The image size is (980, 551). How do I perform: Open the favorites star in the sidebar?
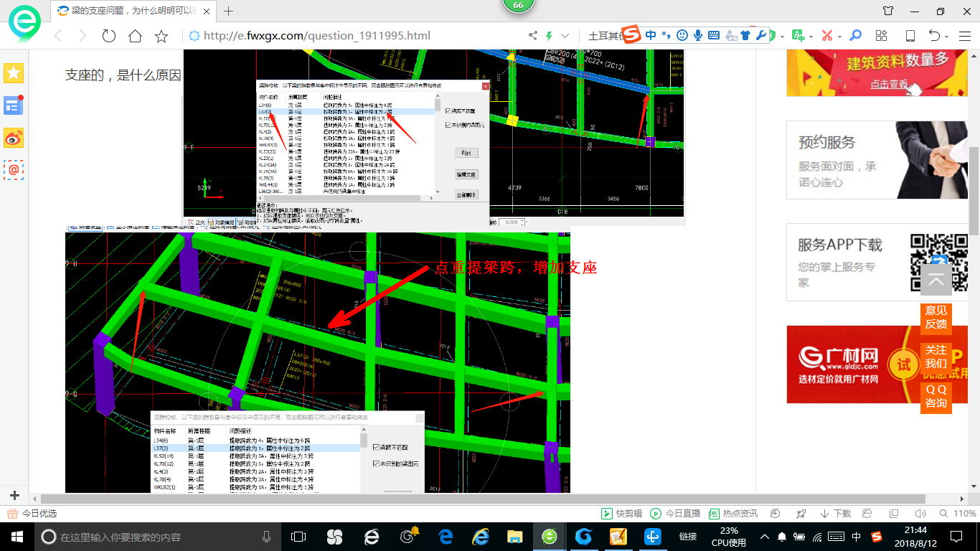pyautogui.click(x=14, y=72)
